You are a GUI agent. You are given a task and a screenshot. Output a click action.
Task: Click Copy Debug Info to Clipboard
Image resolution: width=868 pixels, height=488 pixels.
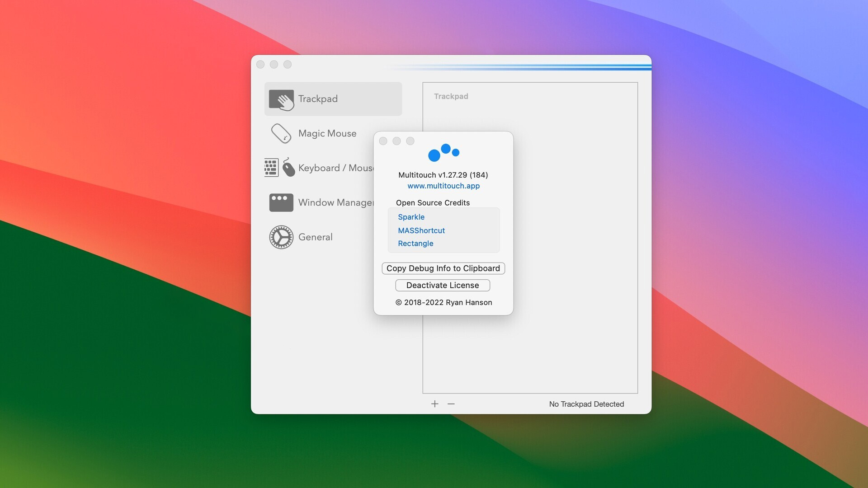[443, 268]
